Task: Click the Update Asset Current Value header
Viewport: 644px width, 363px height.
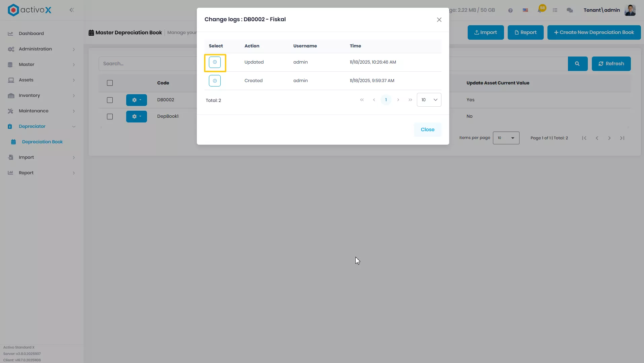Action: coord(498,83)
